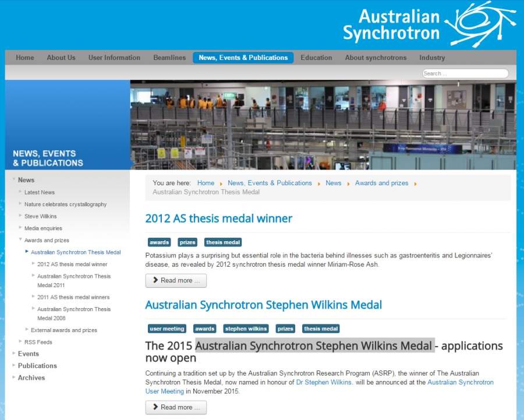Open Media enquiries sidebar item

tap(43, 228)
